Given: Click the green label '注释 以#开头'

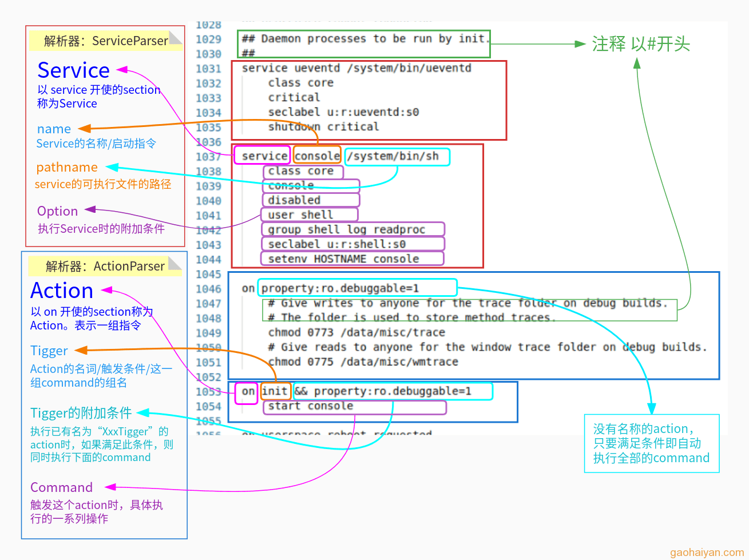Looking at the screenshot, I should point(641,44).
